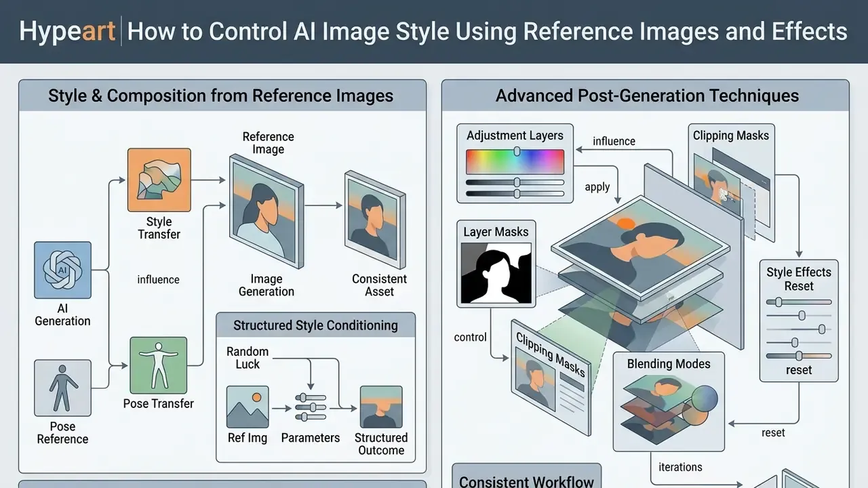Adjust the bottom Style Effects Reset slider
The height and width of the screenshot is (488, 868).
point(798,355)
